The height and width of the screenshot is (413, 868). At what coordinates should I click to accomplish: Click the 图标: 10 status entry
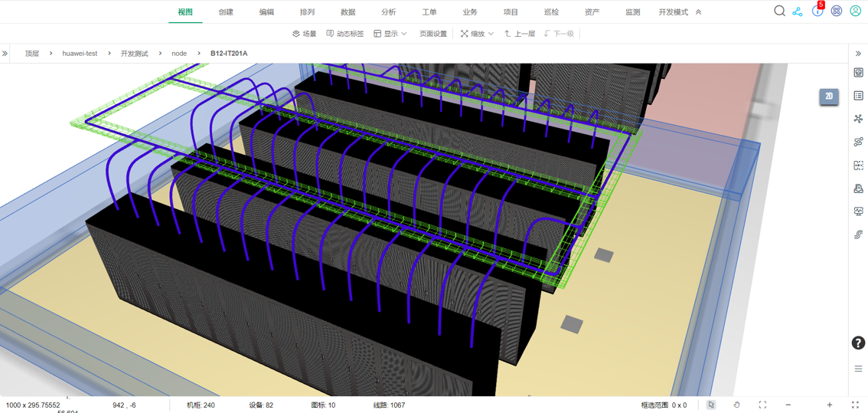point(323,405)
